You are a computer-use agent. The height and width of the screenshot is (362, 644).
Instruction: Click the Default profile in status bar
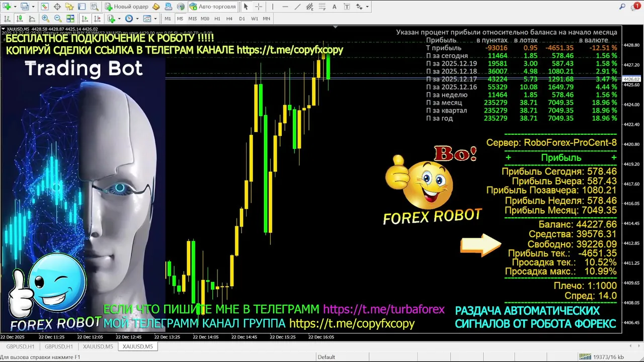[326, 357]
